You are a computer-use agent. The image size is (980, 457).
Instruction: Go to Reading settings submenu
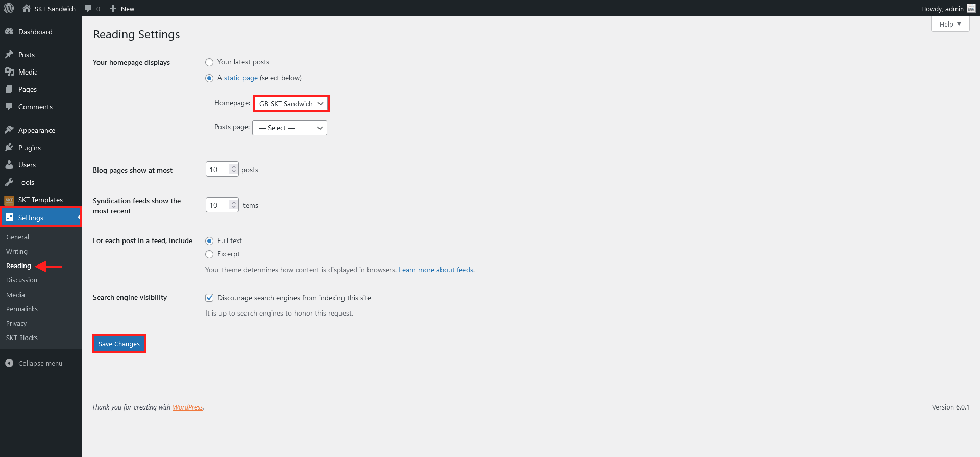click(18, 266)
